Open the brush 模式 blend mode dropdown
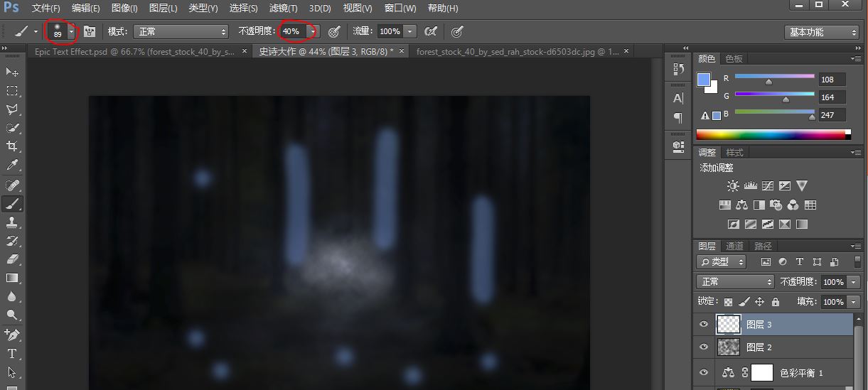 181,31
